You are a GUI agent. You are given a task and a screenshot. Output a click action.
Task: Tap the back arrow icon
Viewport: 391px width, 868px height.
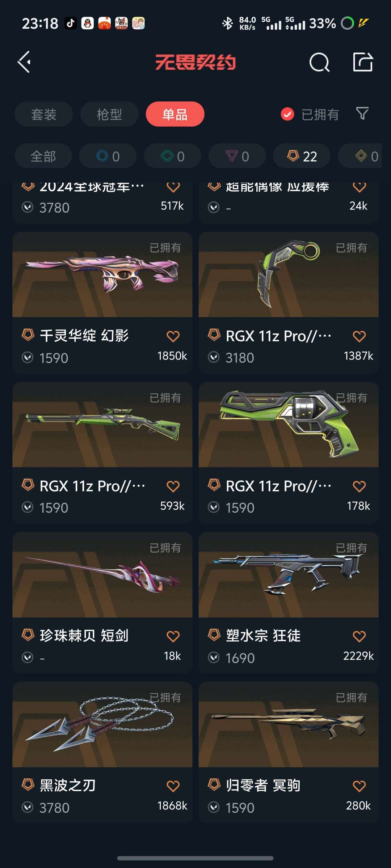(x=25, y=62)
